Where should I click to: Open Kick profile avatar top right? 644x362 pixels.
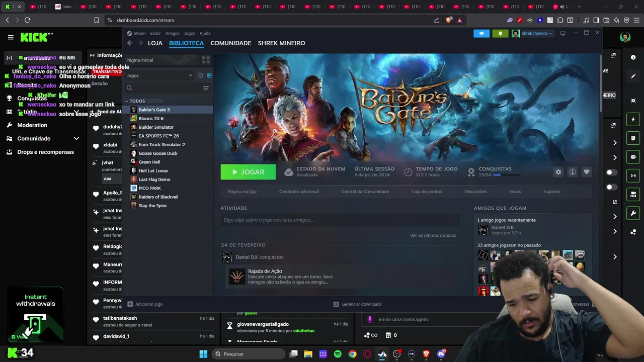(x=625, y=37)
